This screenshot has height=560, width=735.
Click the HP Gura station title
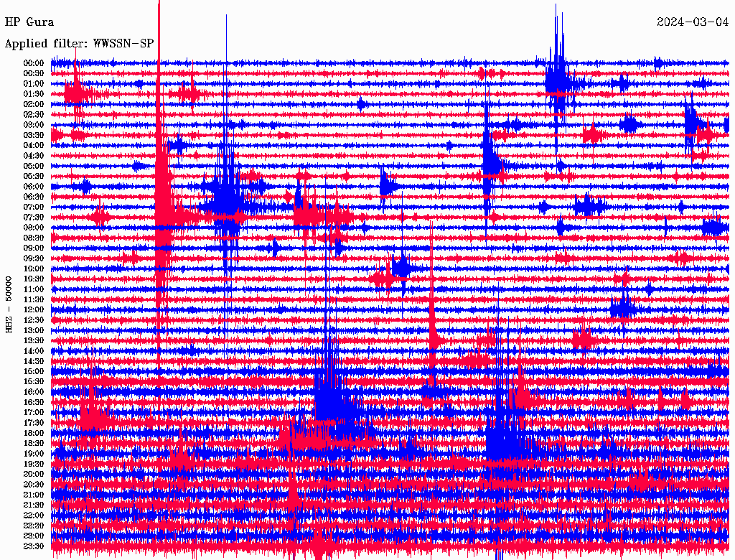29,22
